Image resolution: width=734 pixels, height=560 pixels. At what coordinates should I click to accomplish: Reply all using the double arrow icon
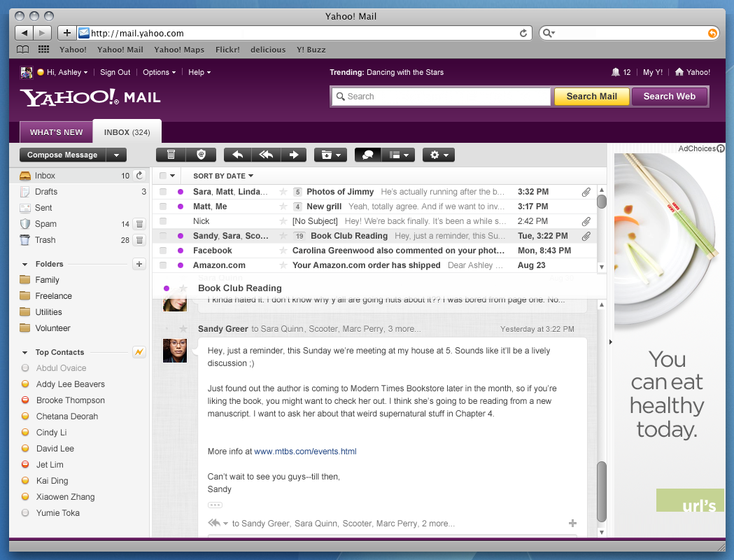pos(267,155)
